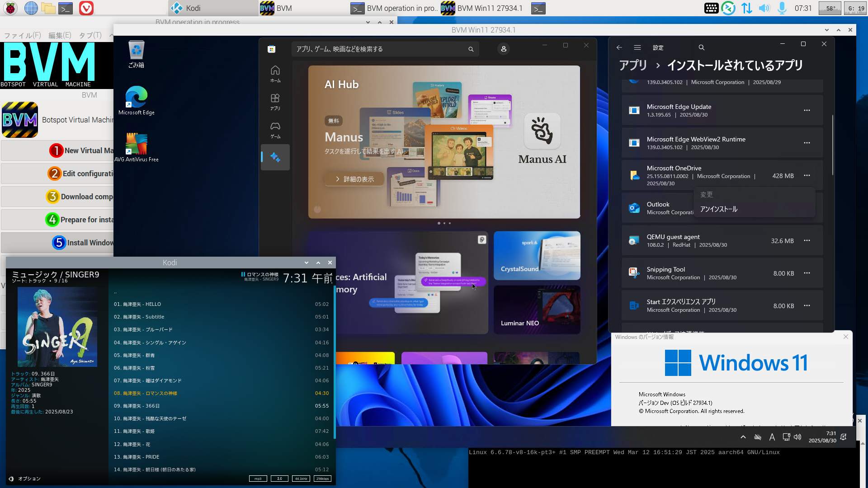Select track 09 366日 in Kodi
Image resolution: width=868 pixels, height=488 pixels.
pos(221,406)
